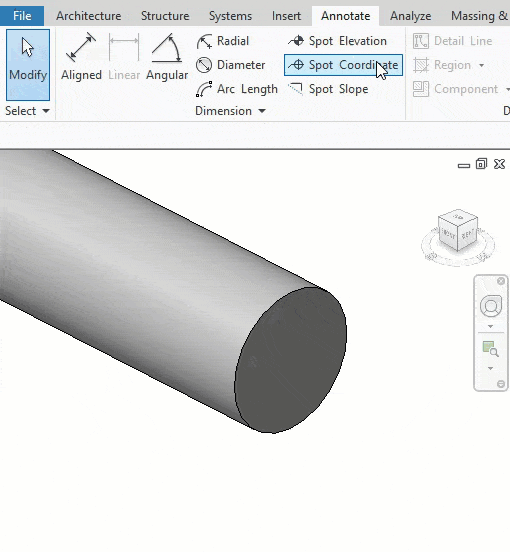
Task: Select the Spot Slope tool
Action: 328,89
